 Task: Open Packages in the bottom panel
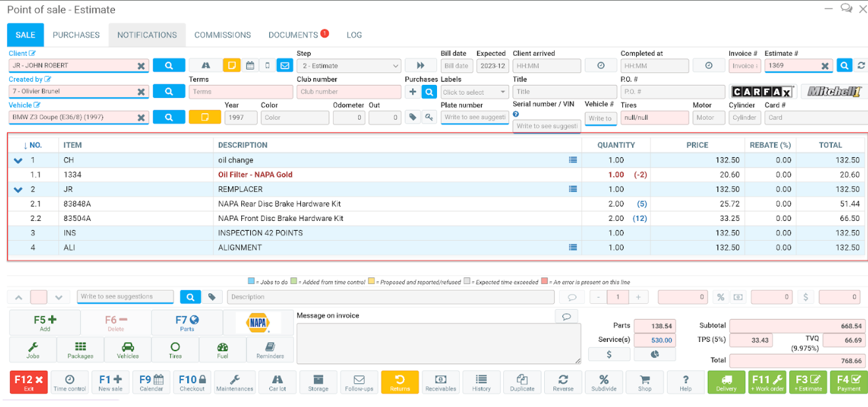[x=80, y=350]
